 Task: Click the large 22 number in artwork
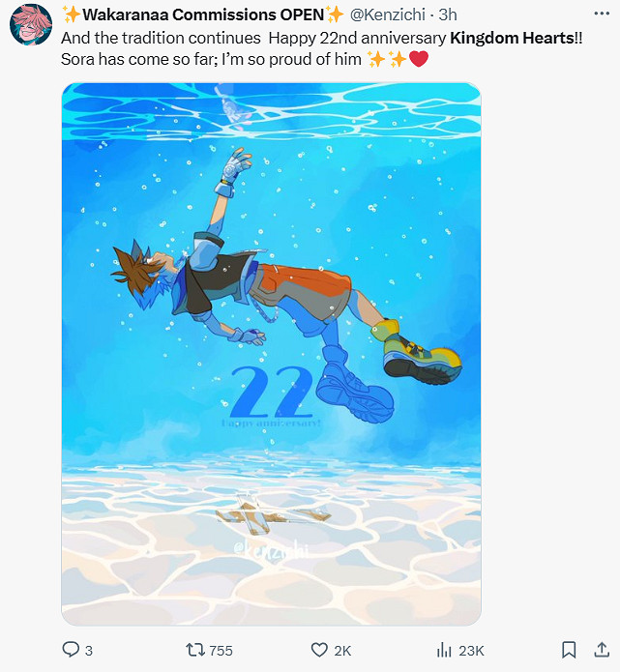[x=272, y=393]
